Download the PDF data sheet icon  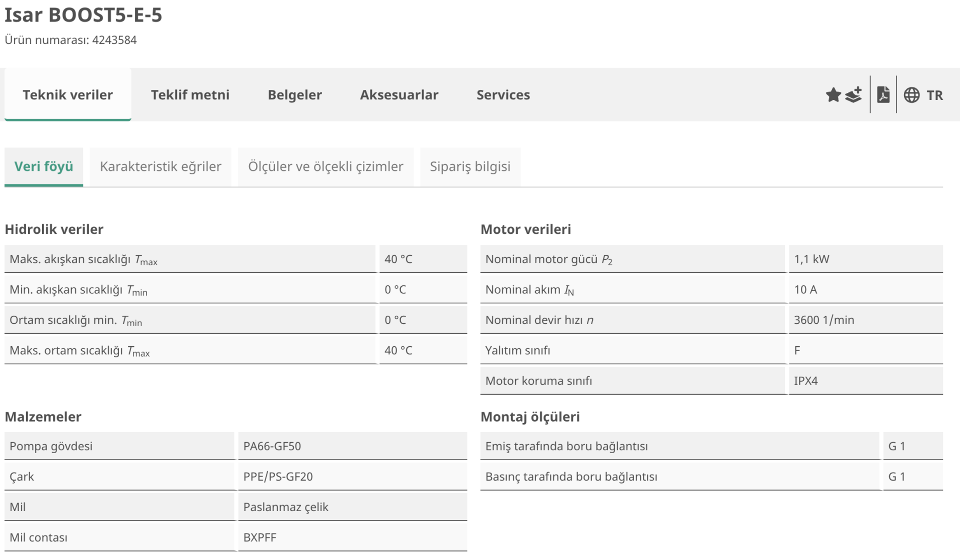(883, 94)
